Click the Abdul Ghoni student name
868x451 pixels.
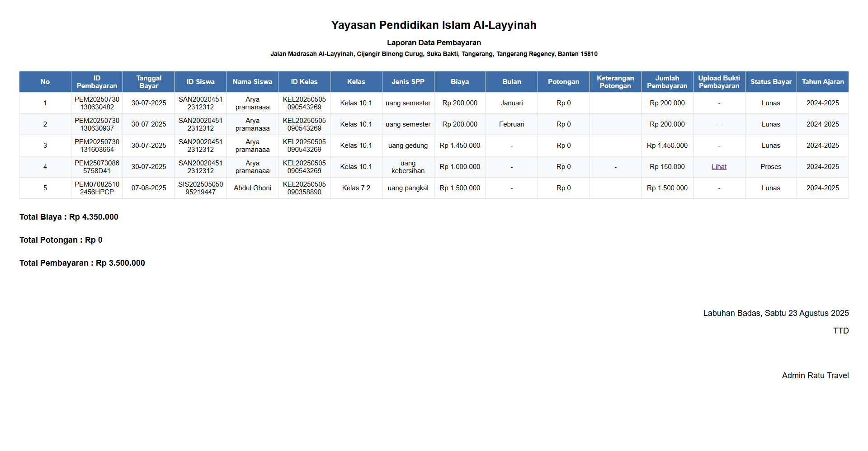coord(252,188)
